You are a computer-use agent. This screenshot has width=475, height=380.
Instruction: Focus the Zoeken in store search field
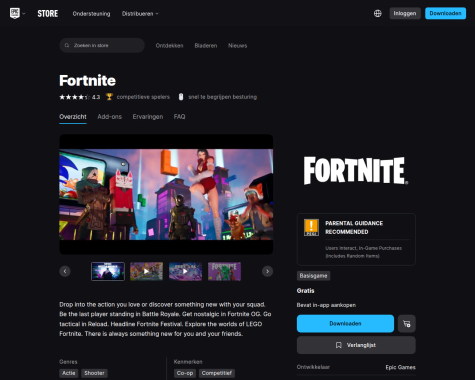pos(102,45)
